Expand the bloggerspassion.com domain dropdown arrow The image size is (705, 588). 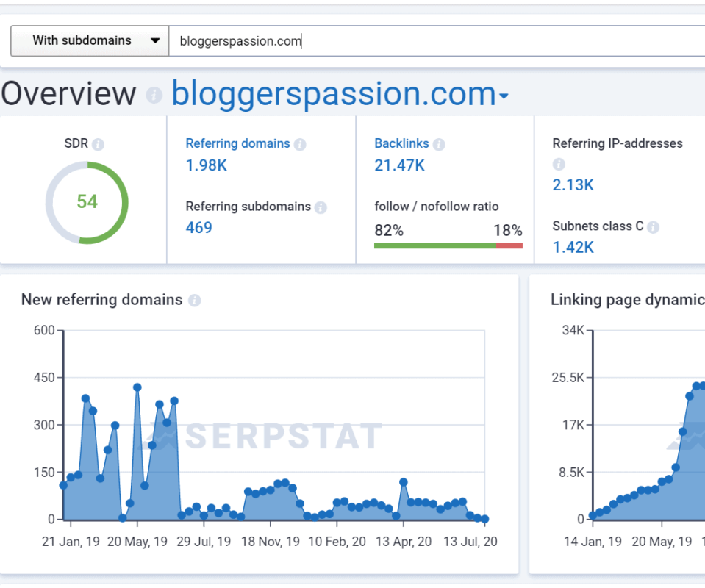pos(504,96)
